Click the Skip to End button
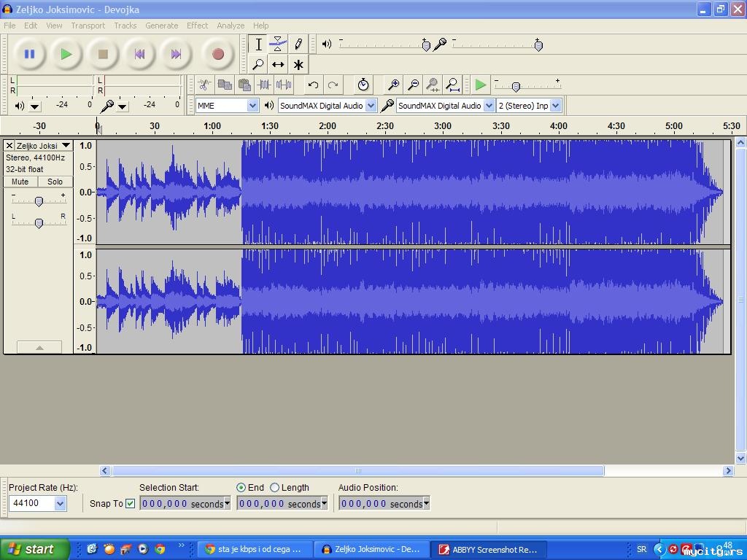Image resolution: width=747 pixels, height=560 pixels. [176, 54]
